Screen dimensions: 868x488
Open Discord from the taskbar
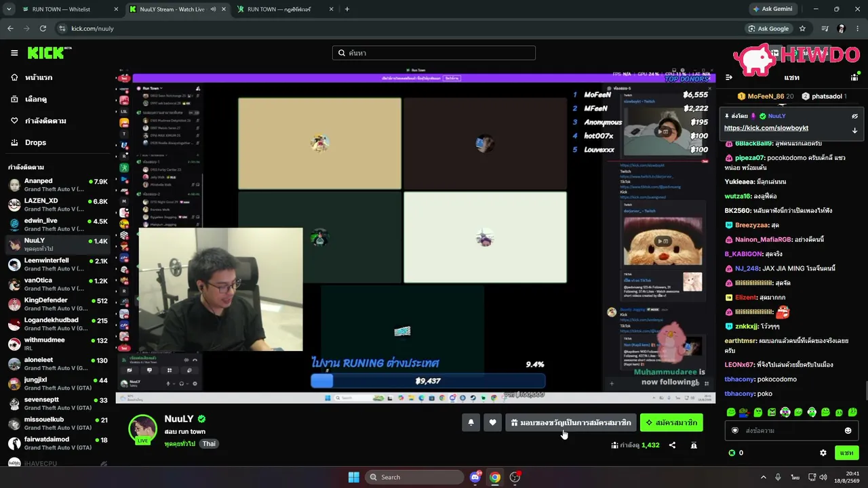[475, 477]
